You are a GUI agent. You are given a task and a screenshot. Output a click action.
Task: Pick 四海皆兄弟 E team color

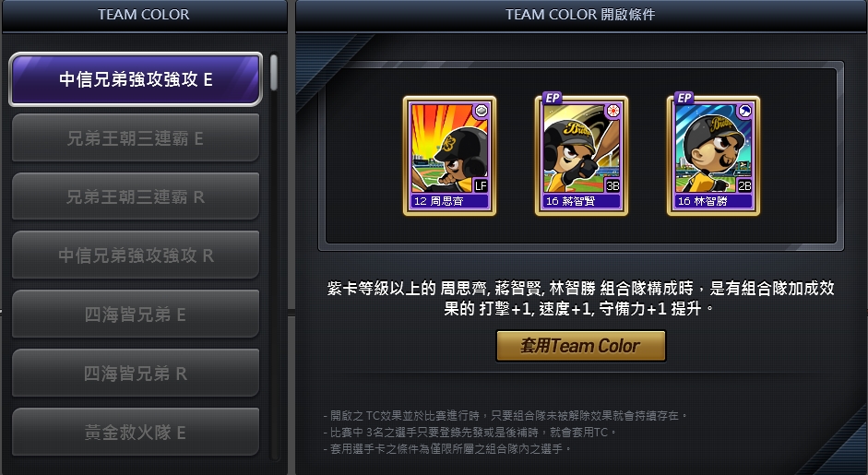pos(136,315)
